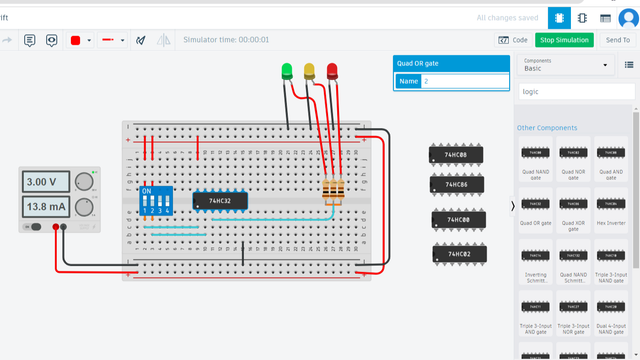Click the Quad OR gate panel header
Viewport: 640px width, 360px height.
tap(451, 63)
